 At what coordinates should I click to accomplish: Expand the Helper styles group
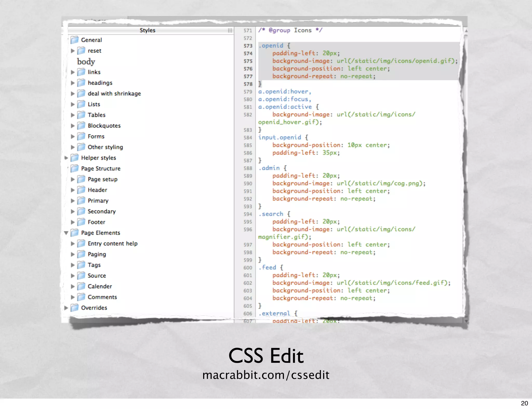[66, 158]
